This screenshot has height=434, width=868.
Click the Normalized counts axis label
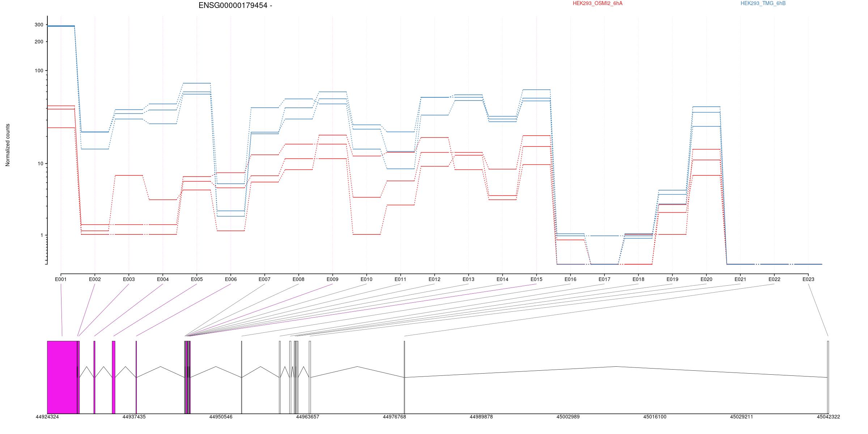click(8, 145)
